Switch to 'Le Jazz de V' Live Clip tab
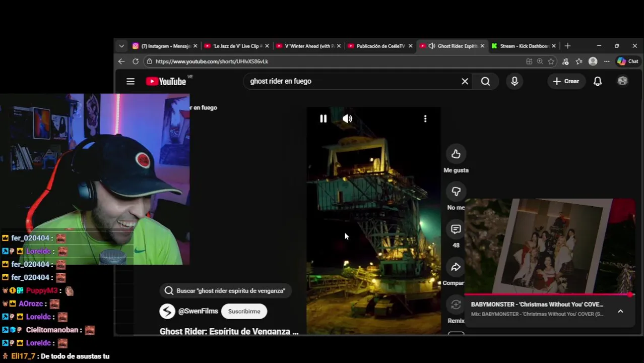The width and height of the screenshot is (644, 363). (236, 46)
